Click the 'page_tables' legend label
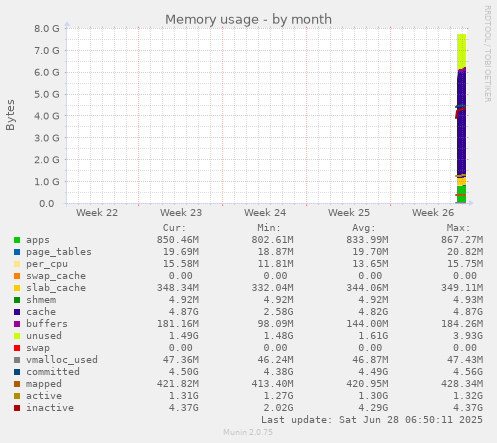Viewport: 497px width, 443px height. pos(59,252)
